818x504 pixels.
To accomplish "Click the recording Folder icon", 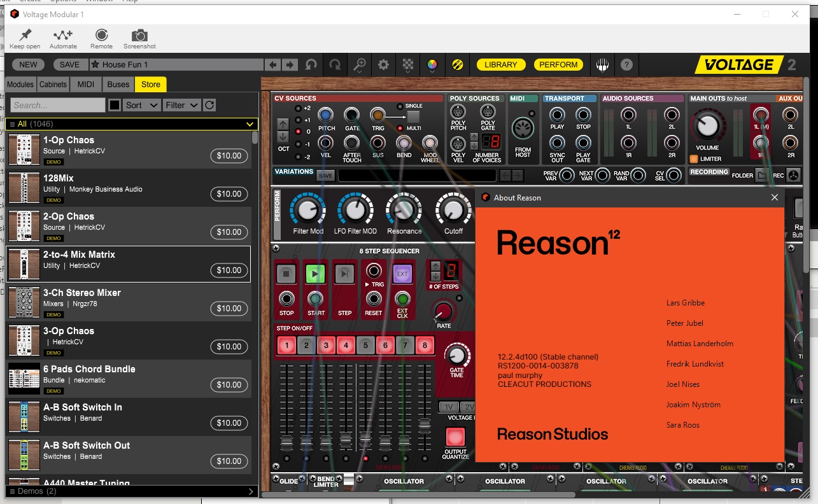I will pyautogui.click(x=761, y=175).
